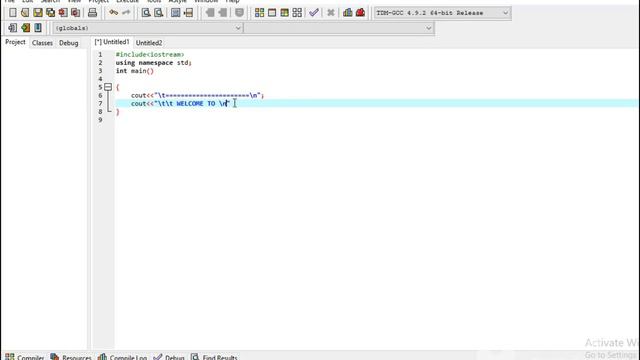Close the current file via toolbar icon
Screen dimensions: 640x360
[63, 13]
